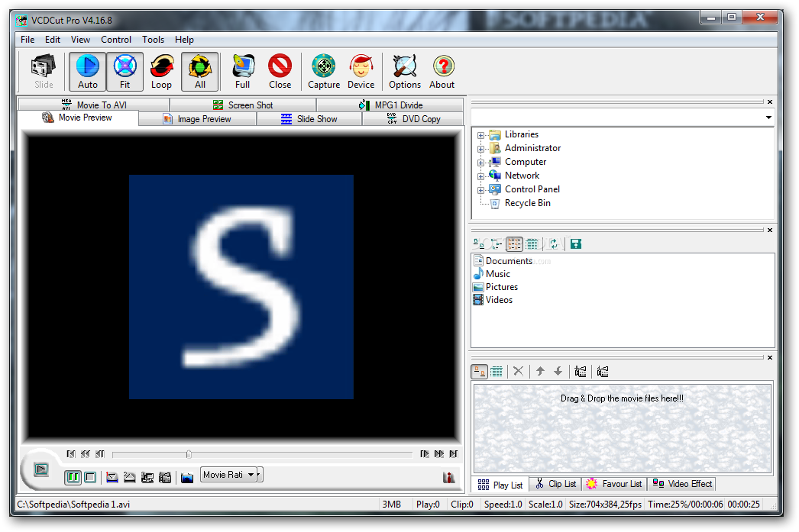Click the movie seek slider handle
This screenshot has height=532, width=799.
[189, 454]
